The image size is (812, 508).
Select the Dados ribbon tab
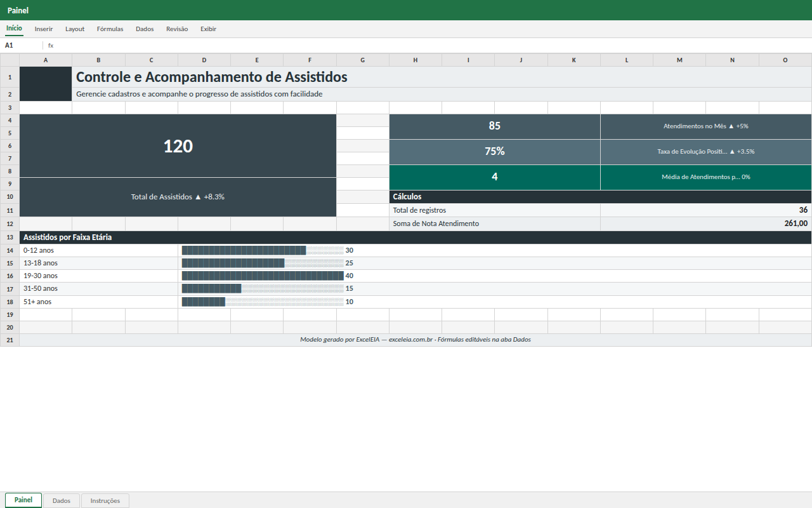pyautogui.click(x=145, y=29)
